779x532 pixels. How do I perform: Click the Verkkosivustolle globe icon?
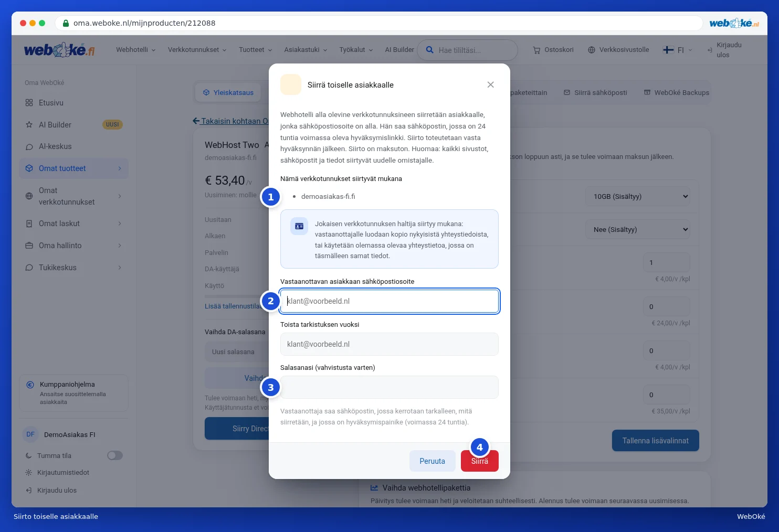[x=592, y=50]
